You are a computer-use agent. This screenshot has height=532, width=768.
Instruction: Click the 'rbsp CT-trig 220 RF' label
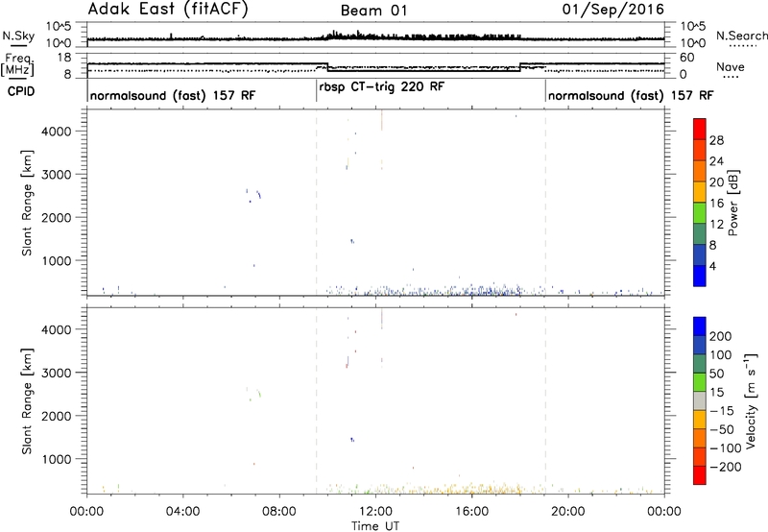381,86
